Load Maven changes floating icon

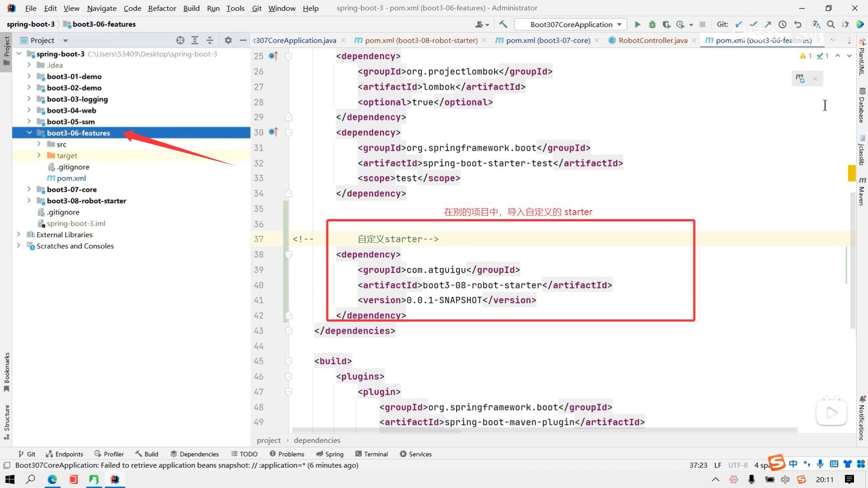tap(800, 79)
